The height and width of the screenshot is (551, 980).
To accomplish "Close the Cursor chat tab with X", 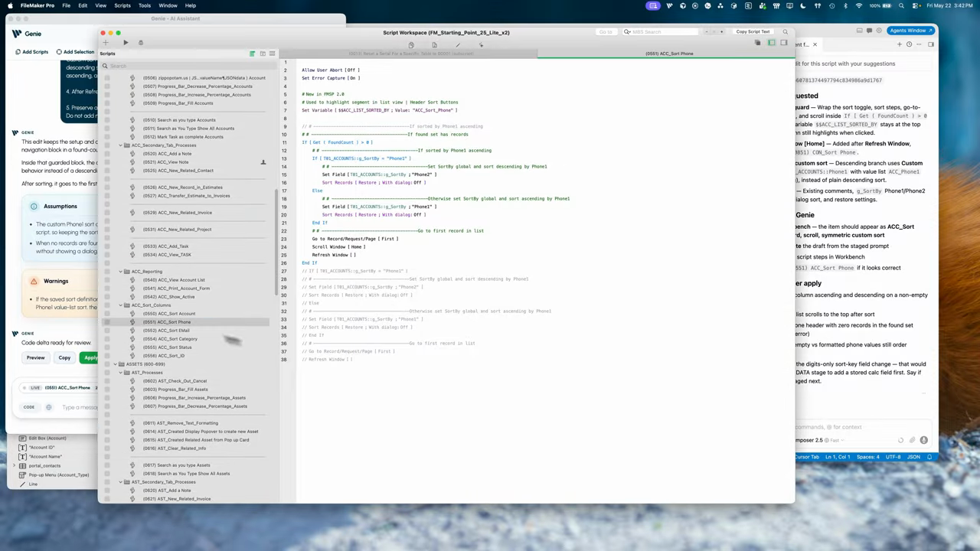I will pos(815,44).
